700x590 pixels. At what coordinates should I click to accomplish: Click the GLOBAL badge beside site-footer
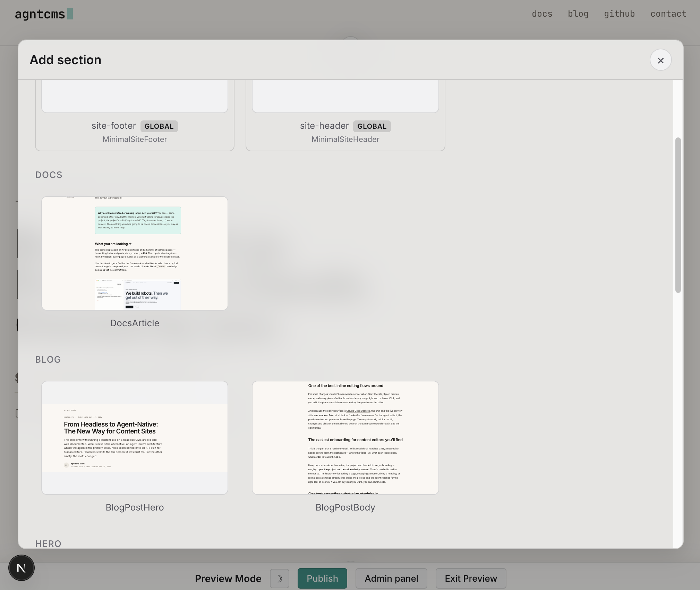159,126
